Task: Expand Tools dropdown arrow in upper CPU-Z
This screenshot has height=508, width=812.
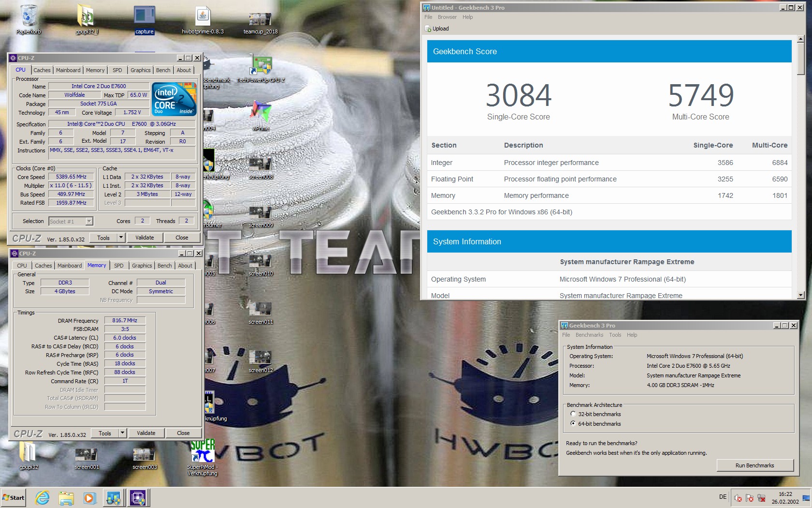Action: (x=121, y=238)
